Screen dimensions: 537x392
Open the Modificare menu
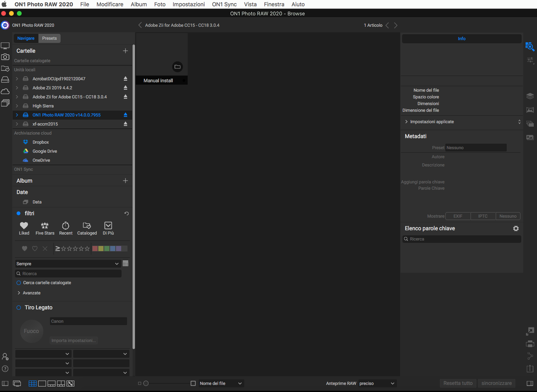tap(110, 4)
